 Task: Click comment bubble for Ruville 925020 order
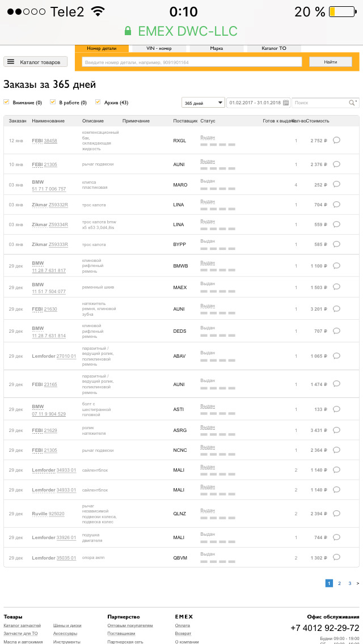(336, 514)
